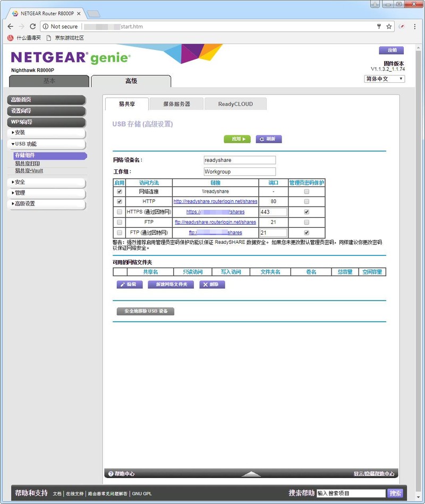Click the 工作组 Workgroup field
Image resolution: width=425 pixels, height=504 pixels.
coord(240,172)
